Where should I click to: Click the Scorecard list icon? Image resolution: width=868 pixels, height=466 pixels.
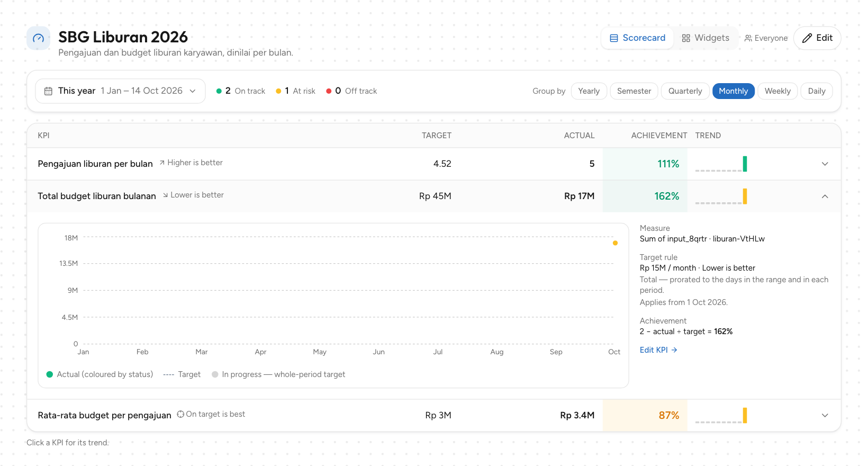click(614, 38)
